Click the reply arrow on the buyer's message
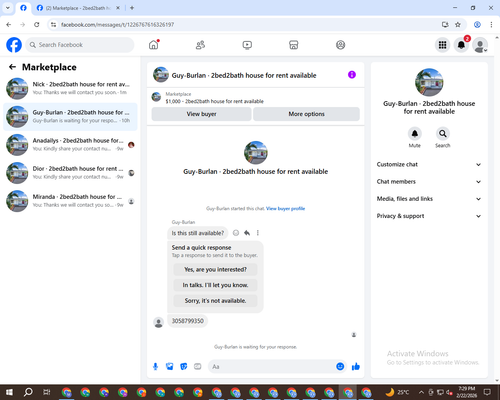The width and height of the screenshot is (500, 400). click(247, 233)
